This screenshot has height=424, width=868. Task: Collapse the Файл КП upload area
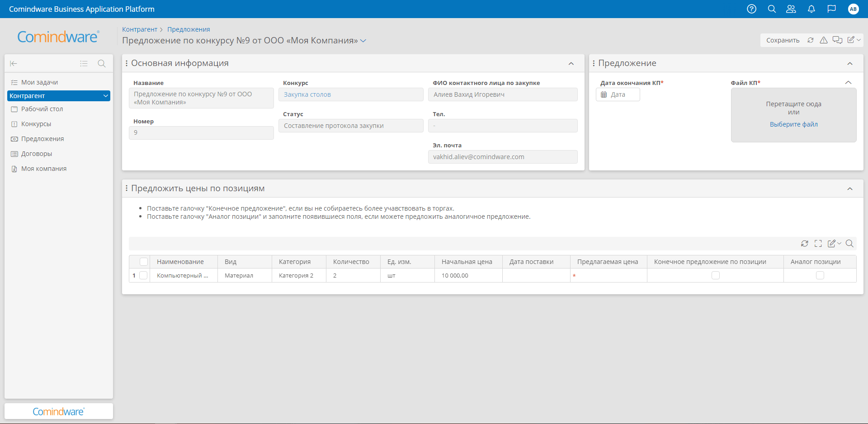(x=849, y=83)
